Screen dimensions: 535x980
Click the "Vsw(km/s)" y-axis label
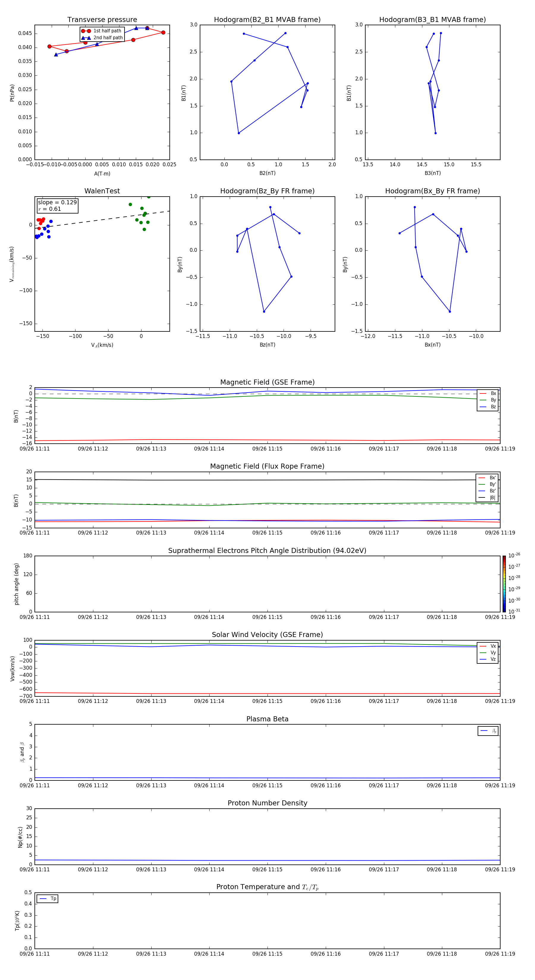click(12, 668)
